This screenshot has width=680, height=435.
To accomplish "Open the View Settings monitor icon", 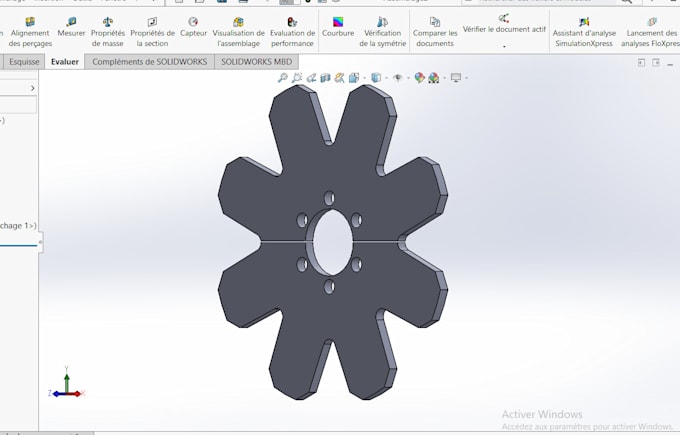I will (456, 78).
